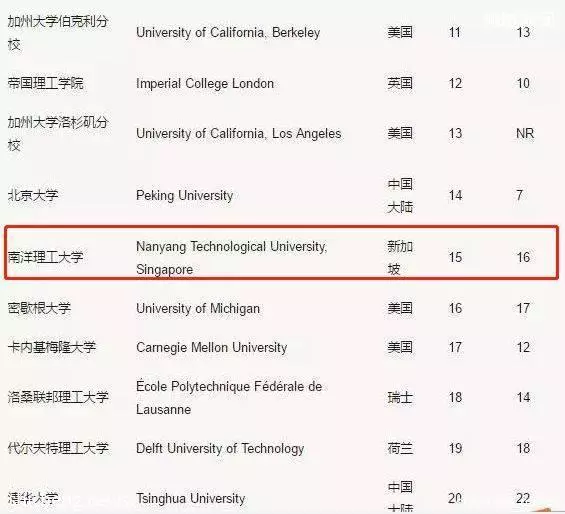
Task: Click the Chinese name 帝国理工学院
Action: [x=45, y=83]
